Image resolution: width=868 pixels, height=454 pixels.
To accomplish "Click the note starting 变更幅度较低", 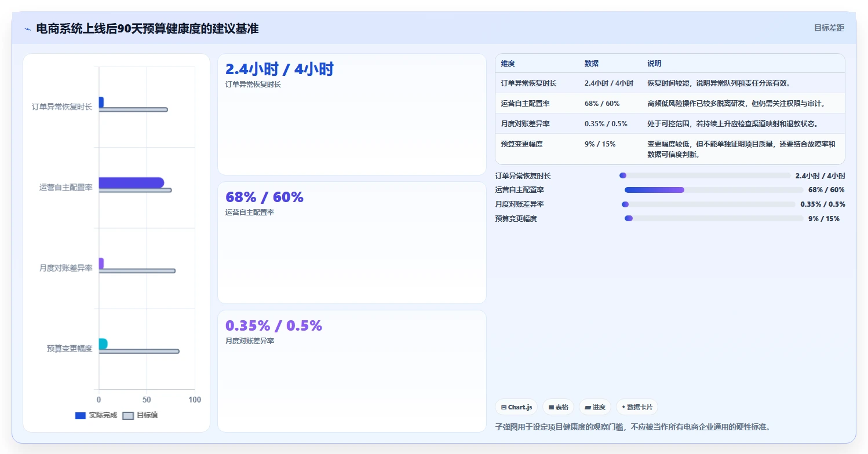I will coord(741,149).
